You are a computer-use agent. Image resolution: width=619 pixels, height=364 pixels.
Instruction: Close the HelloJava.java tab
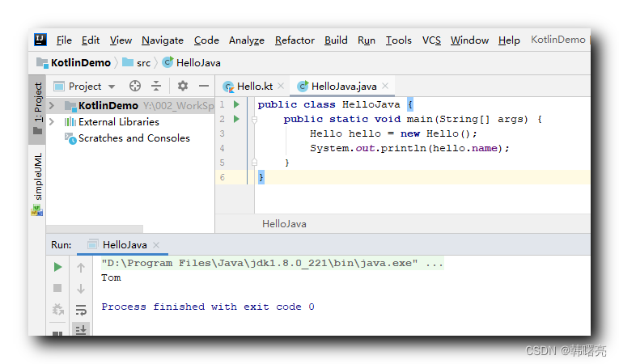[x=385, y=86]
